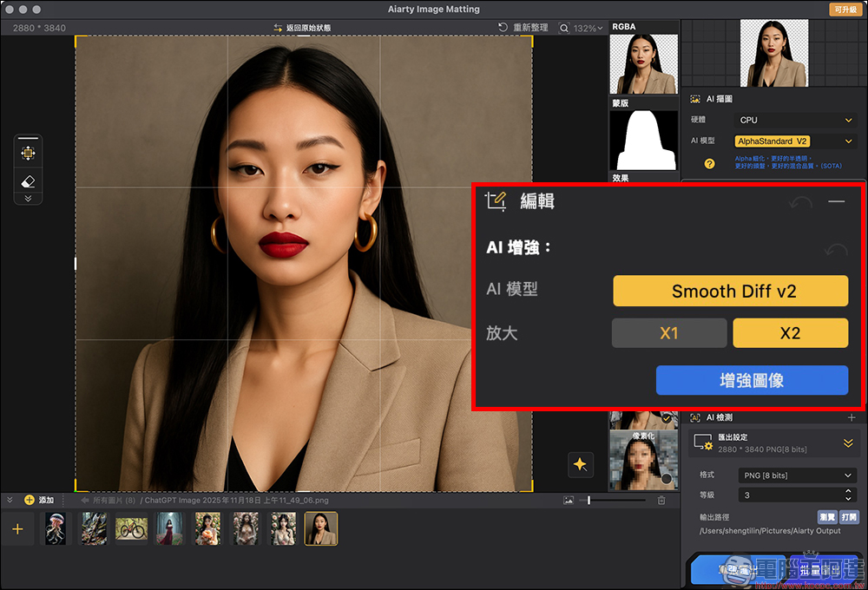Select the last photo thumbnail in the filmstrip
The image size is (868, 590).
point(320,528)
